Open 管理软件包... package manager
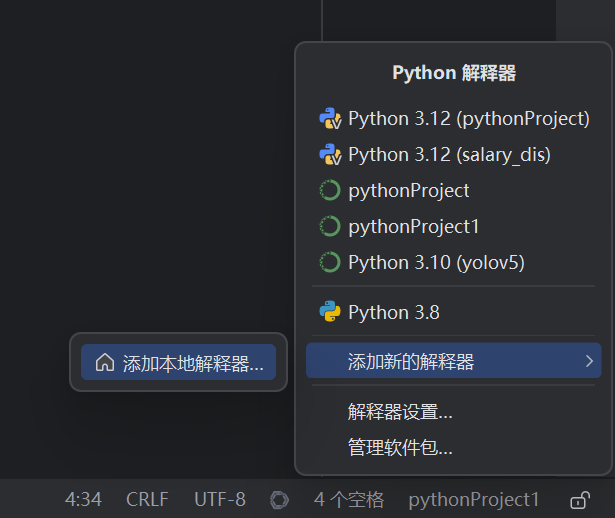 [x=453, y=447]
